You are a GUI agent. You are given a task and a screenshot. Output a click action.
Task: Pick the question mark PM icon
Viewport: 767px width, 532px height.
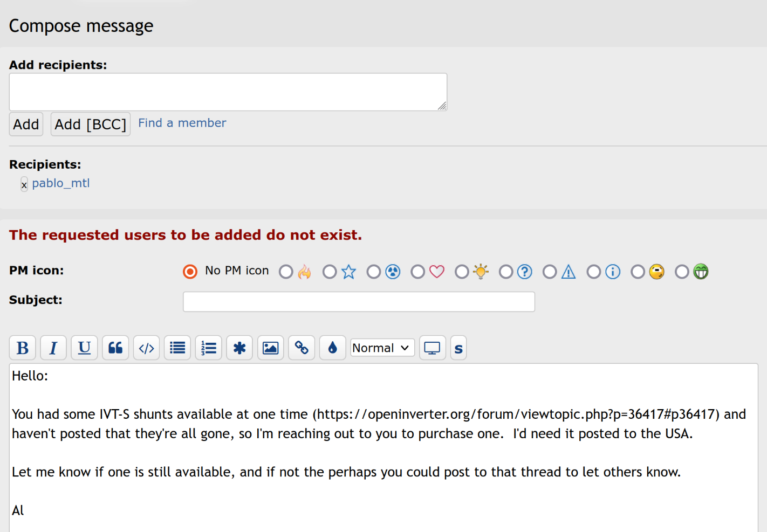coord(506,272)
